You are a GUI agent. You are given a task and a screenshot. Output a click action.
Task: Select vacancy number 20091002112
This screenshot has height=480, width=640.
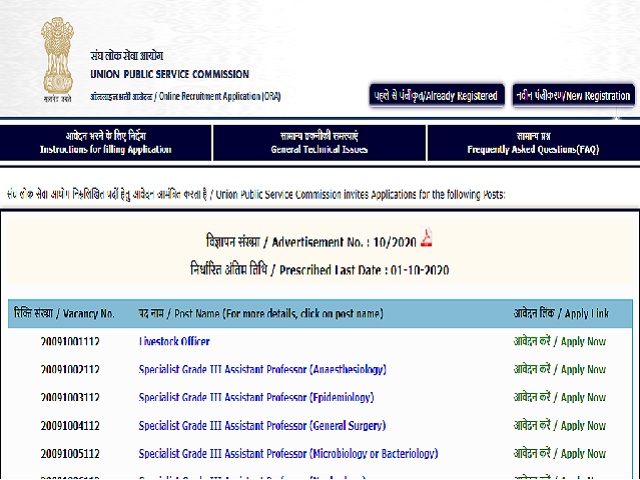[70, 369]
